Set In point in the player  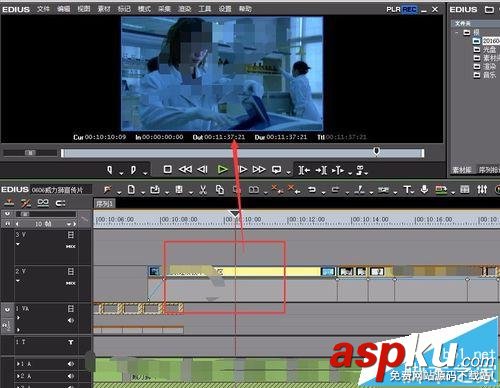[x=110, y=170]
